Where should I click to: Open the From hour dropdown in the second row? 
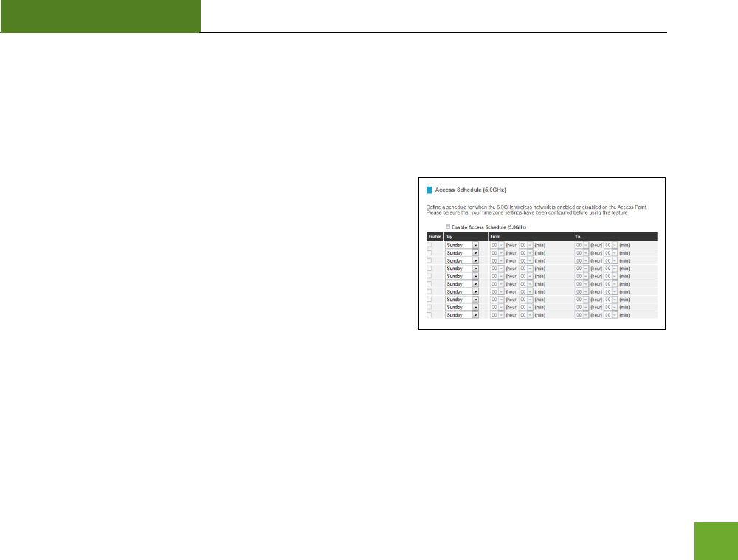coord(497,253)
